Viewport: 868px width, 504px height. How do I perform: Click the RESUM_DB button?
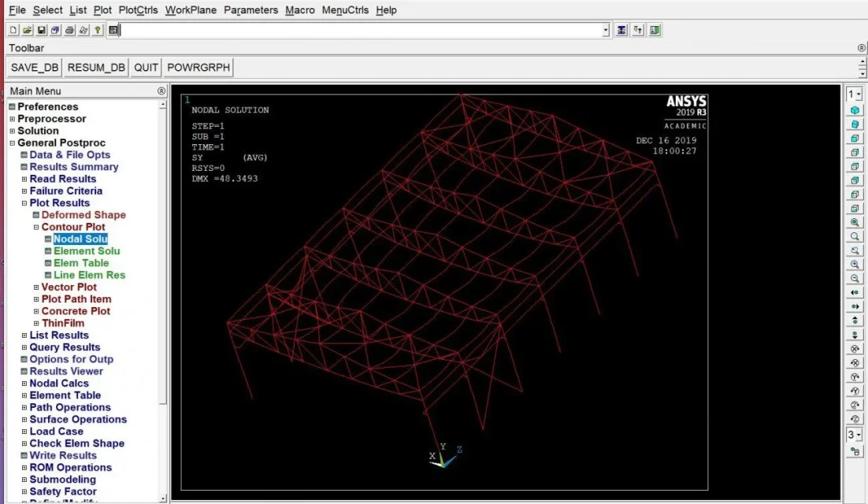tap(96, 68)
